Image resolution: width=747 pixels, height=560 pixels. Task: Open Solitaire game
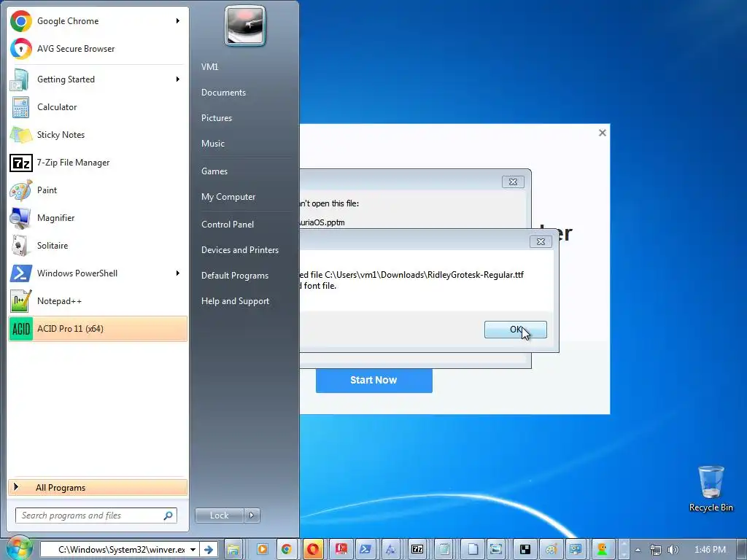(x=98, y=245)
